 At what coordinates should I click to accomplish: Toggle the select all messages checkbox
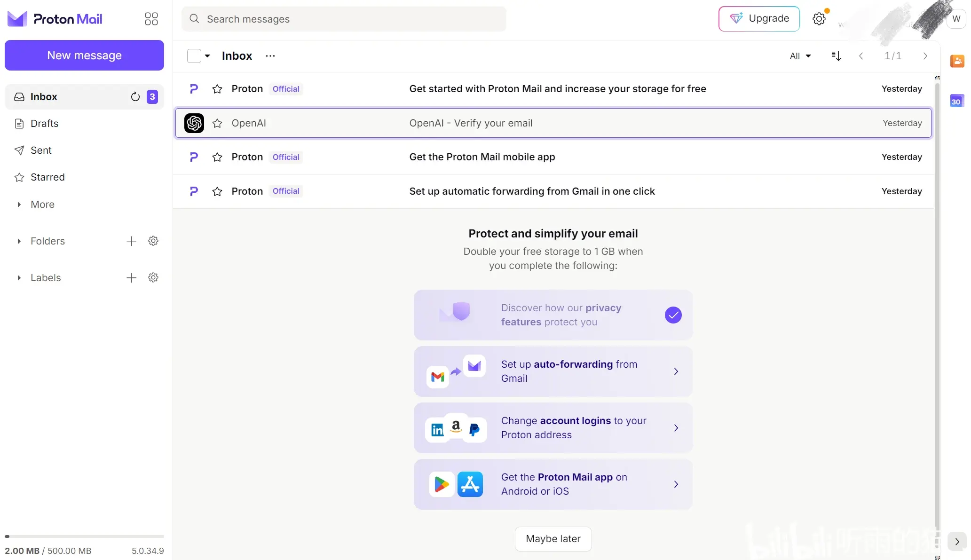194,56
